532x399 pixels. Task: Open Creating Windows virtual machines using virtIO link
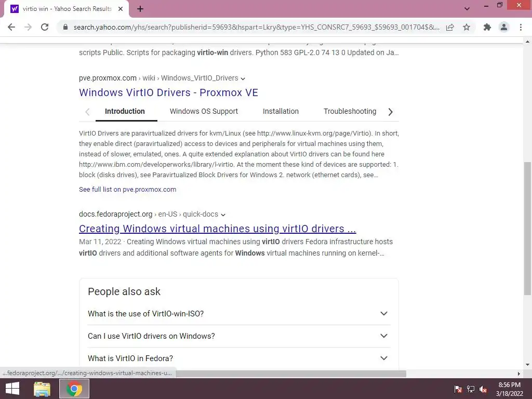[x=218, y=229]
